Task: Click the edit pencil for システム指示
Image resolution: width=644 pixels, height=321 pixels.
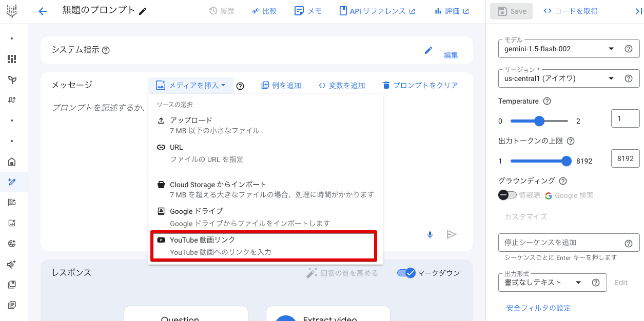Action: pos(428,50)
